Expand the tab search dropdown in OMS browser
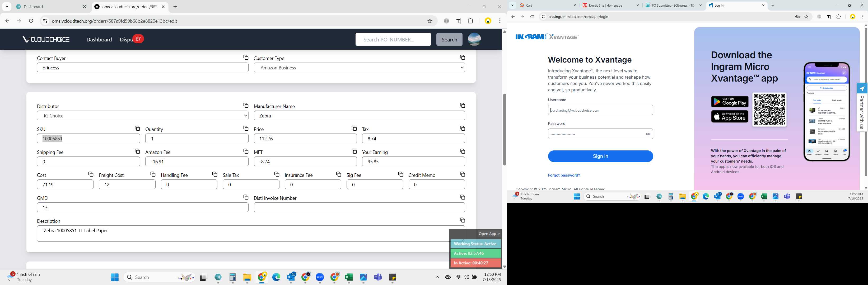Screen dimensions: 868x285 coord(7,7)
